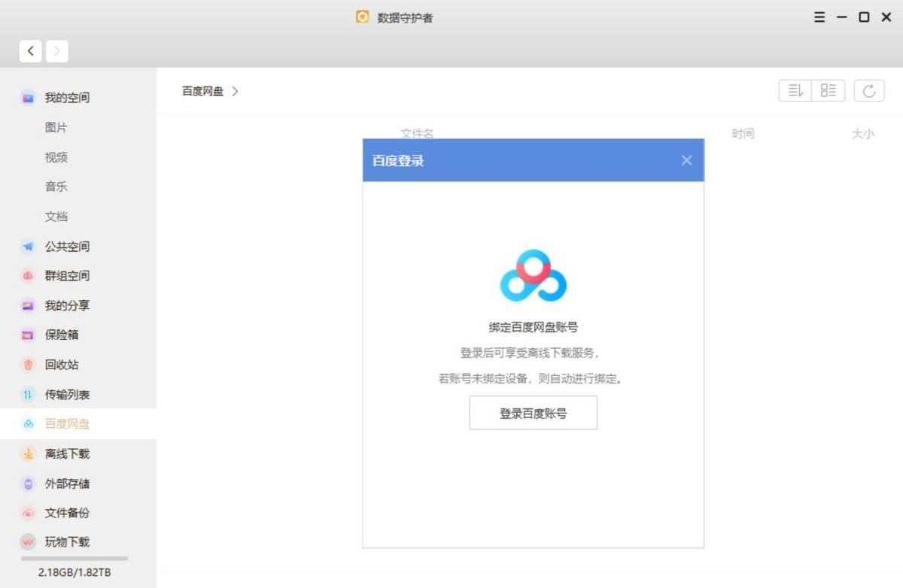Image resolution: width=903 pixels, height=588 pixels.
Task: Click the 我的分享 sidebar icon
Action: [x=28, y=306]
